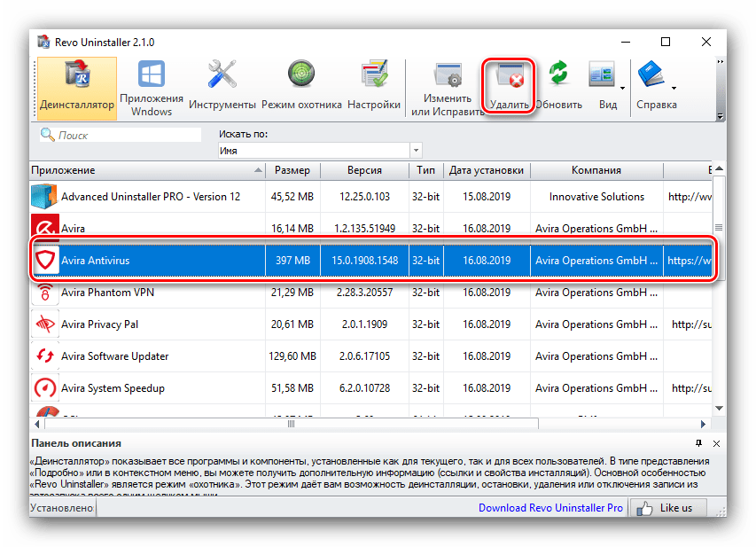Click the 45,52 MB size cell
Image resolution: width=756 pixels, height=547 pixels.
coord(292,196)
